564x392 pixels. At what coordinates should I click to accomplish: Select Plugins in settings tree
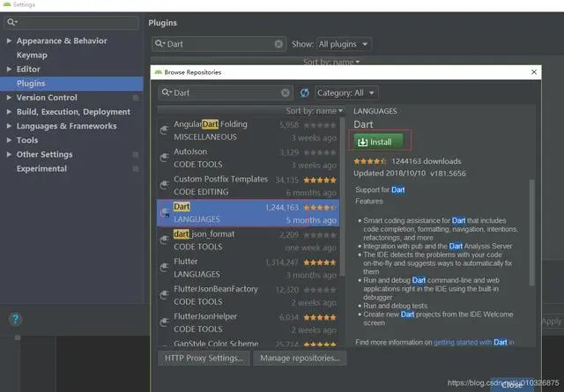click(71, 84)
